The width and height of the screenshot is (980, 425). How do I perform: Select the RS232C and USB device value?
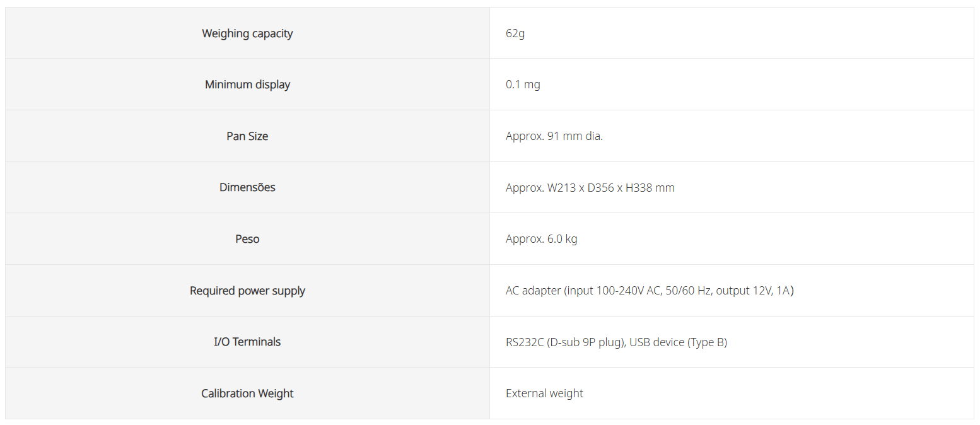(x=616, y=342)
